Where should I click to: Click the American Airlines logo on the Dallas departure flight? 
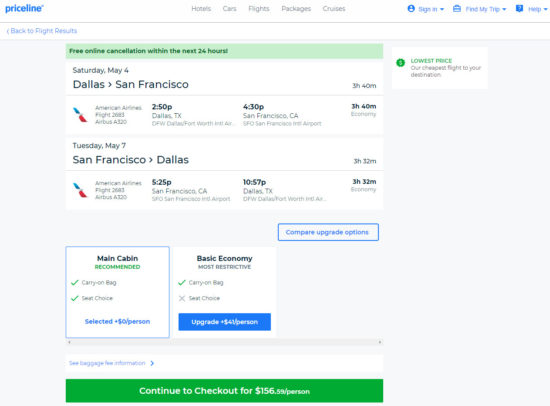[x=80, y=114]
